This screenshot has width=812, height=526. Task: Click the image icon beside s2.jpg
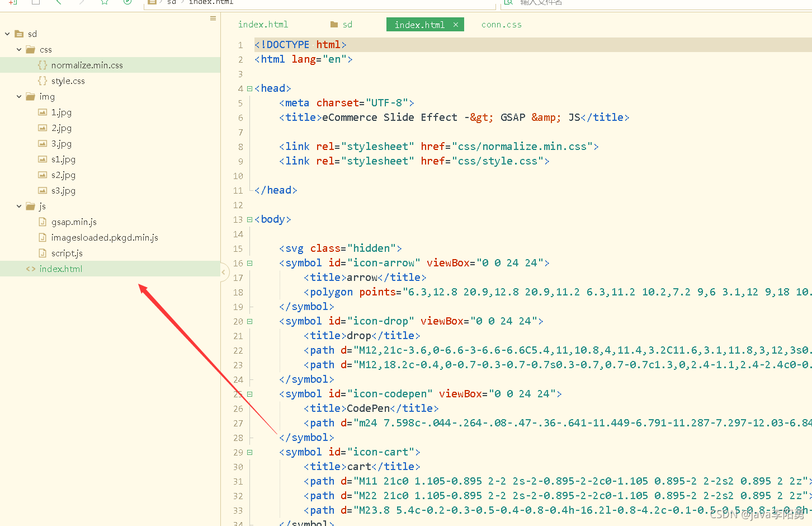tap(43, 175)
